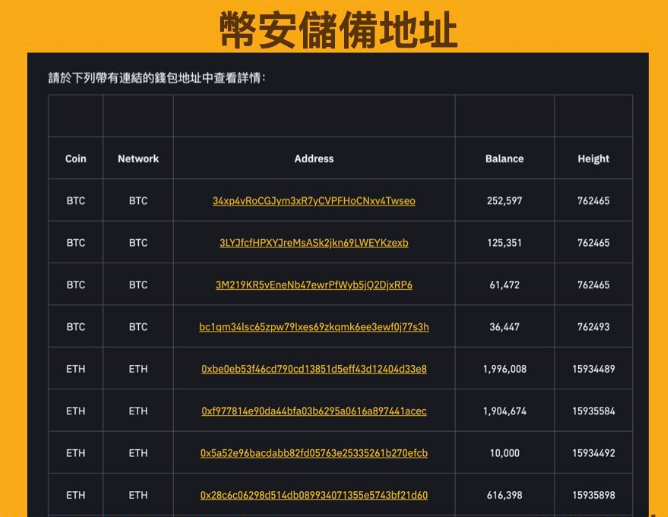Open ETH address starting with 0x28c6c06298d5
This screenshot has height=517, width=668.
(314, 495)
